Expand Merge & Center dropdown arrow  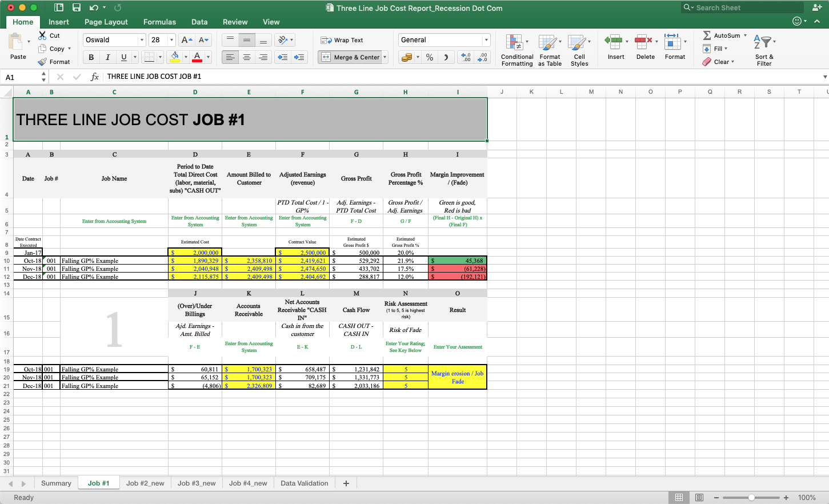(385, 57)
